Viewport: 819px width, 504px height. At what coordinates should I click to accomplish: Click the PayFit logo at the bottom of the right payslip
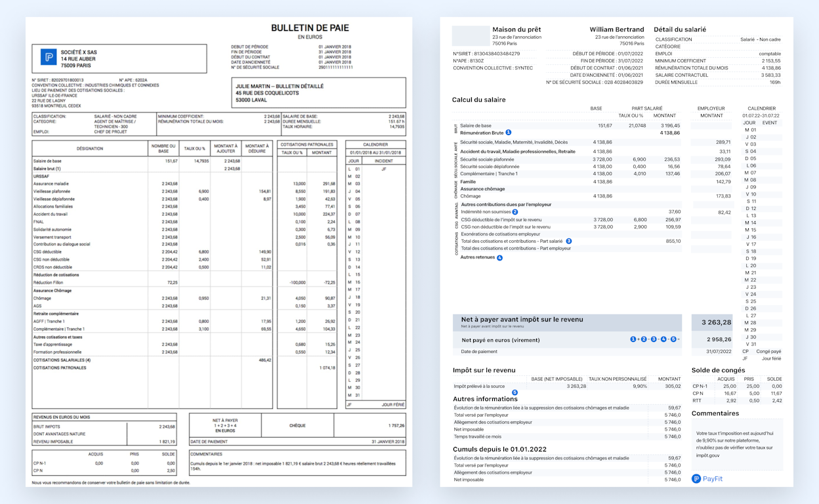707,478
